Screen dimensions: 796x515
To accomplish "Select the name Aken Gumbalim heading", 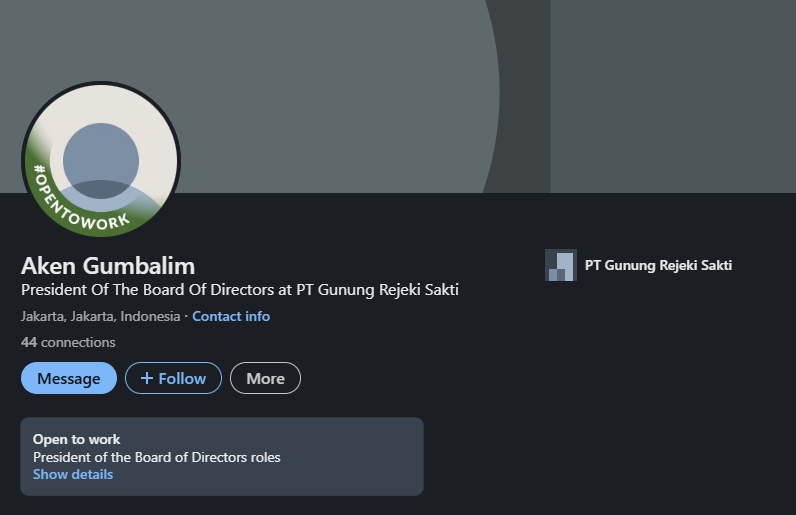I will click(x=108, y=266).
